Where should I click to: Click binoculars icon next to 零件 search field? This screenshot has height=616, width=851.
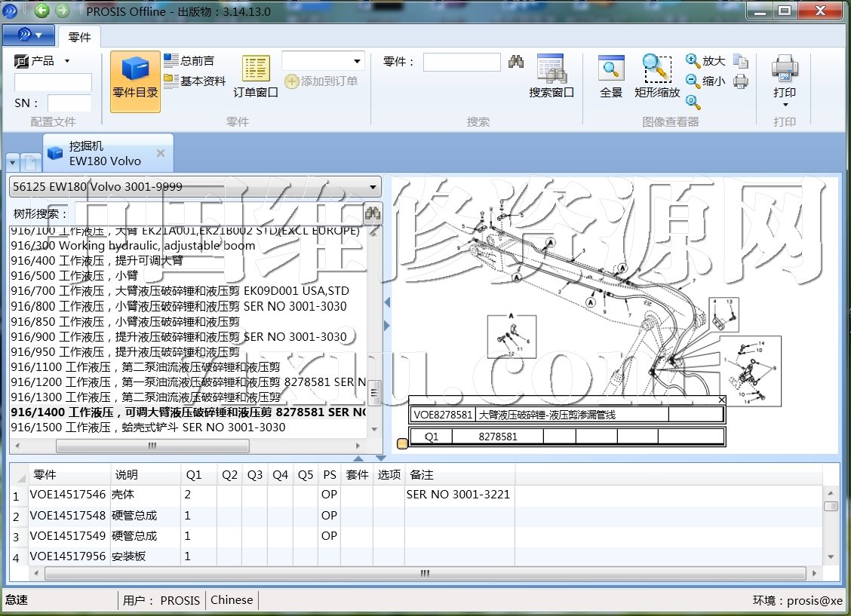click(x=516, y=62)
